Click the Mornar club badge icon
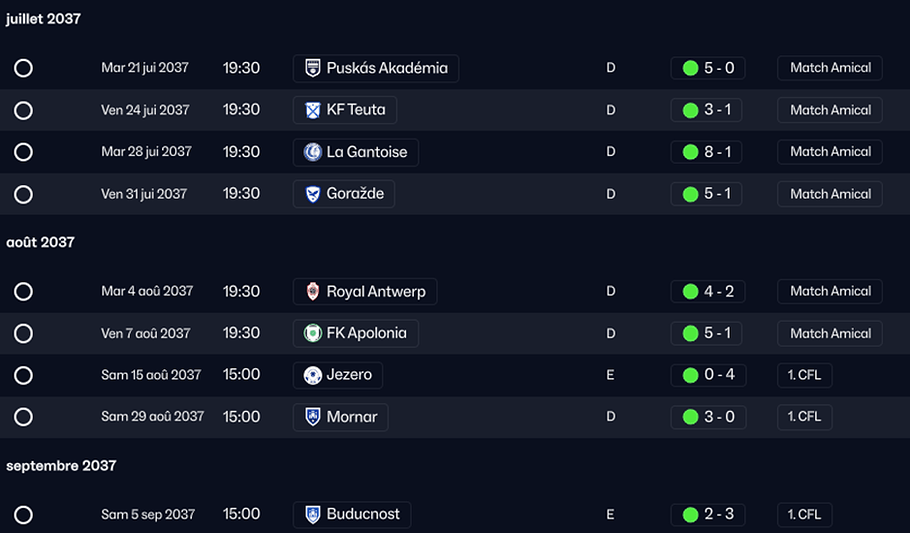Image resolution: width=910 pixels, height=533 pixels. pyautogui.click(x=312, y=417)
